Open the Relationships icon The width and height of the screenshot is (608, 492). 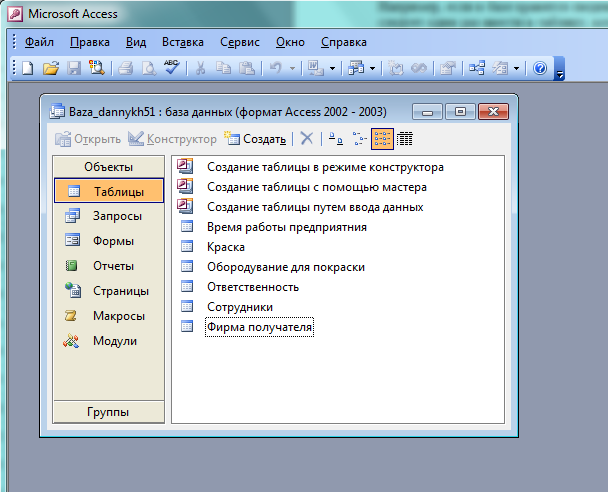click(x=477, y=68)
